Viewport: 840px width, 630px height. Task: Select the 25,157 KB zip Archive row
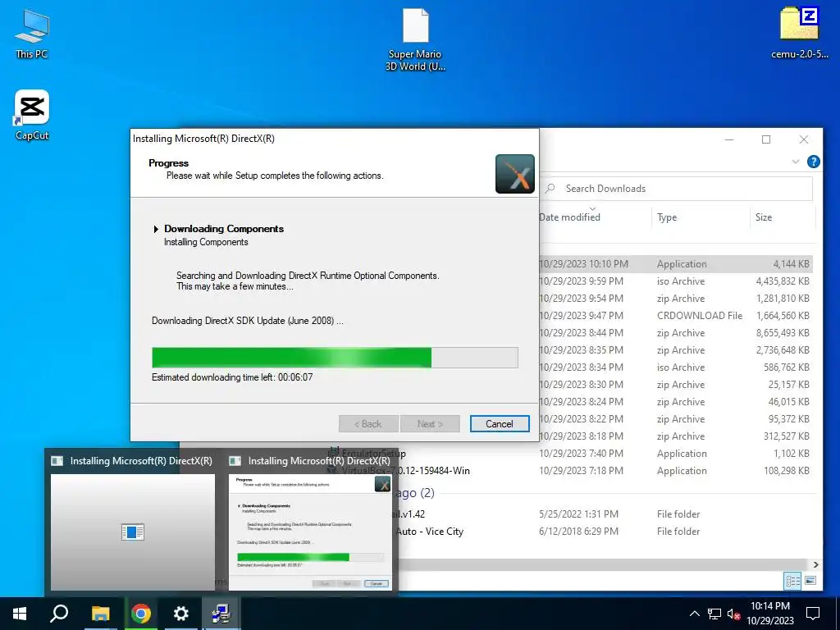click(x=676, y=384)
